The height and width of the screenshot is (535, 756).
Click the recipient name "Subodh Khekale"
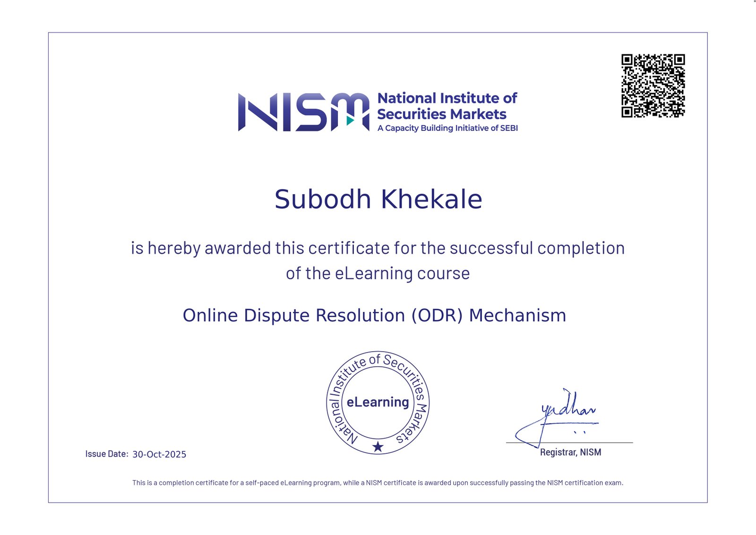pyautogui.click(x=378, y=199)
